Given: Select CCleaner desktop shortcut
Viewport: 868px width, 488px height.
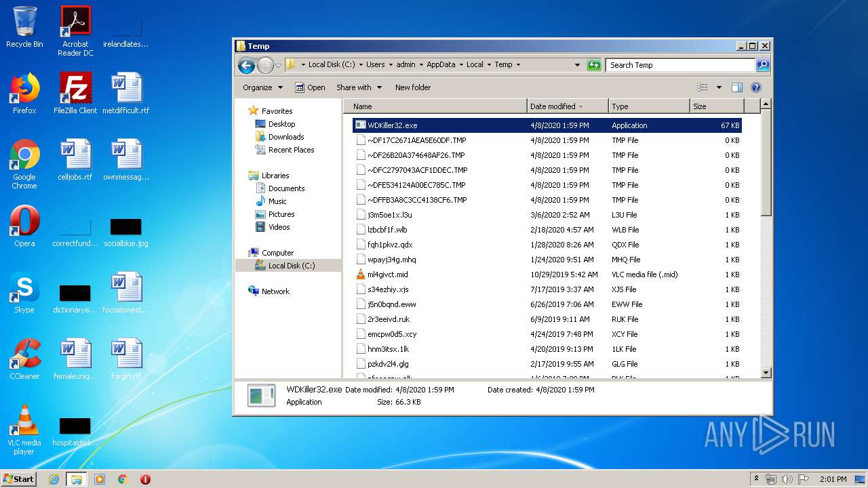Looking at the screenshot, I should click(x=24, y=359).
